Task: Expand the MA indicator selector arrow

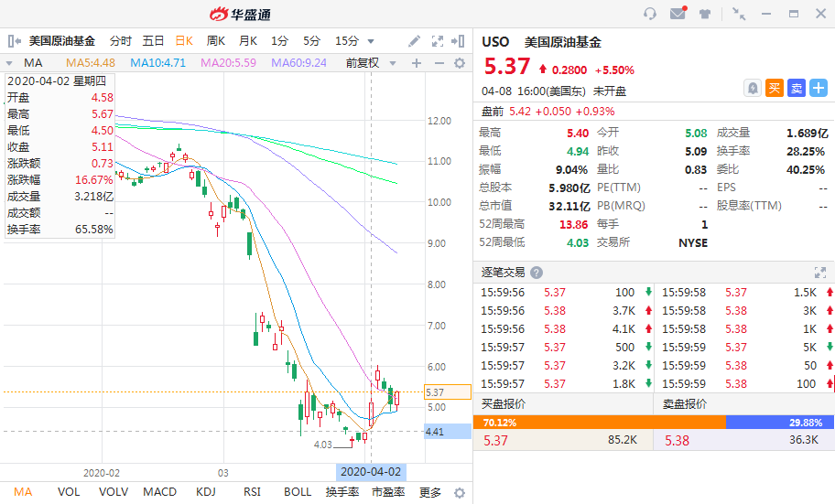Action: pyautogui.click(x=9, y=63)
